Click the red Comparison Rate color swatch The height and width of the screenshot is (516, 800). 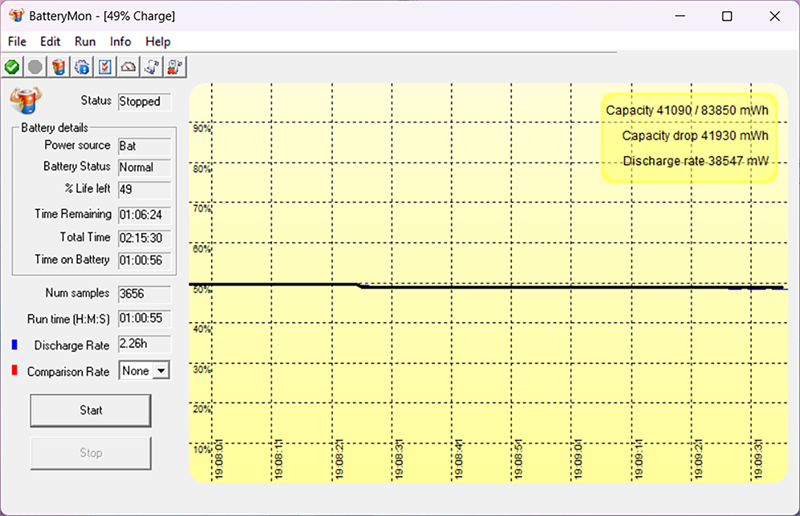pyautogui.click(x=14, y=370)
